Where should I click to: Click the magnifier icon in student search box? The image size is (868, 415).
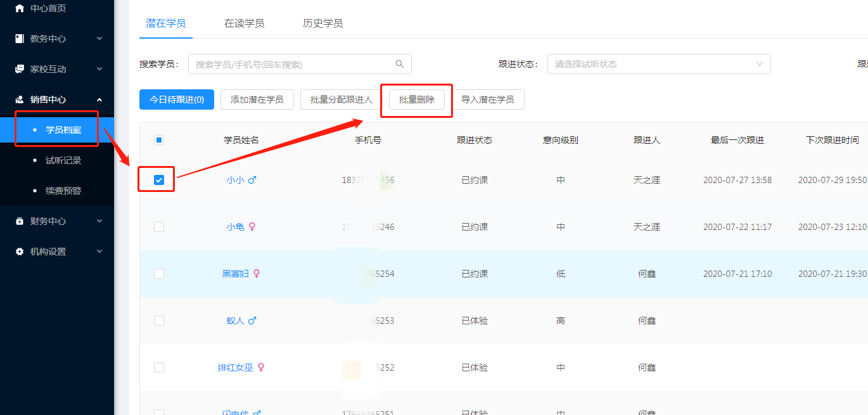click(400, 64)
